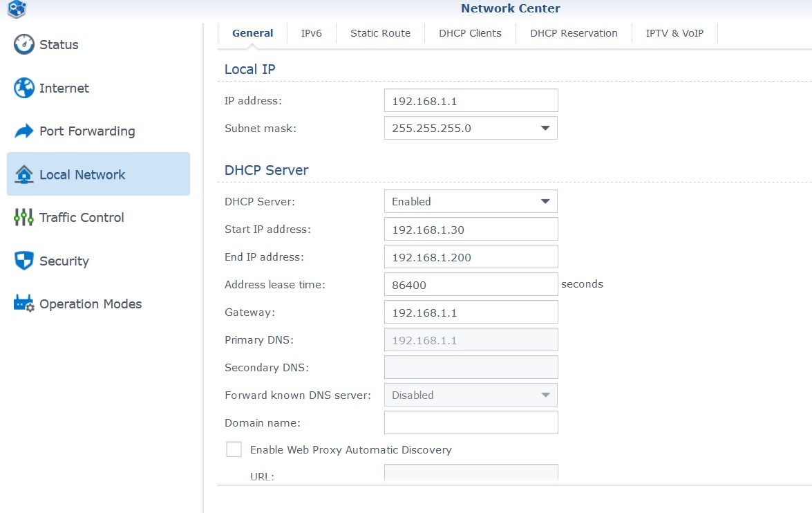Image resolution: width=812 pixels, height=513 pixels.
Task: Click the Domain name field
Action: [471, 423]
